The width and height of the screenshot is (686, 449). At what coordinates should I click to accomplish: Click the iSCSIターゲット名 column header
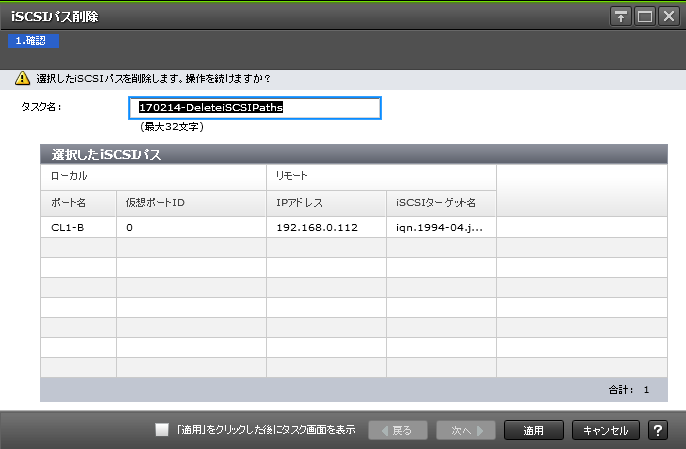441,203
